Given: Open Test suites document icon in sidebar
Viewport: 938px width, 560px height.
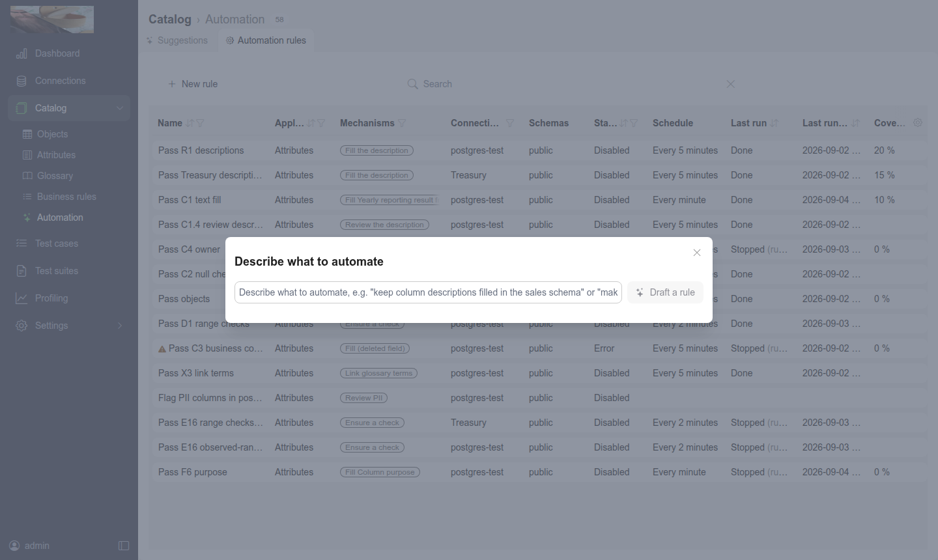Looking at the screenshot, I should pyautogui.click(x=21, y=271).
